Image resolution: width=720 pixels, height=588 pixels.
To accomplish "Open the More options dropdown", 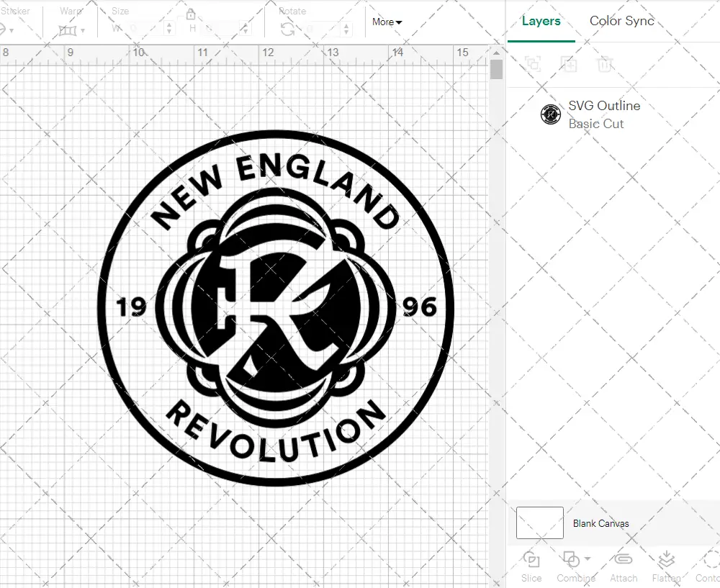I will (x=387, y=22).
